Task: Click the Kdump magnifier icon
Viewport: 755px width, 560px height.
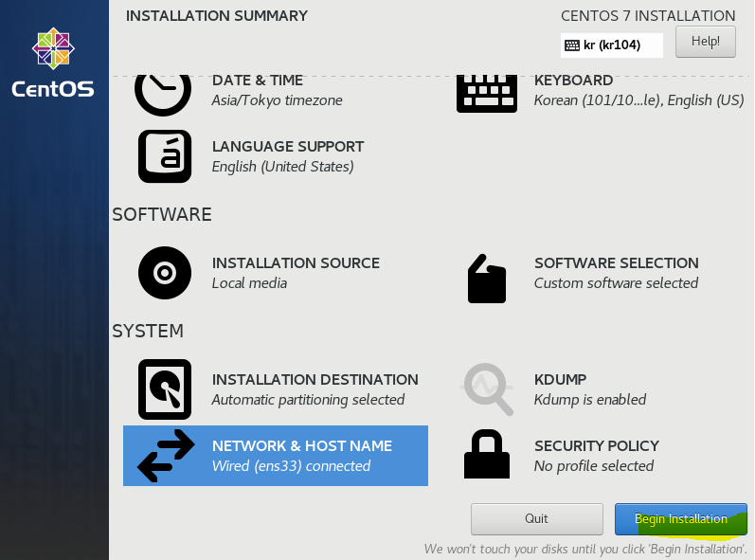Action: (487, 389)
